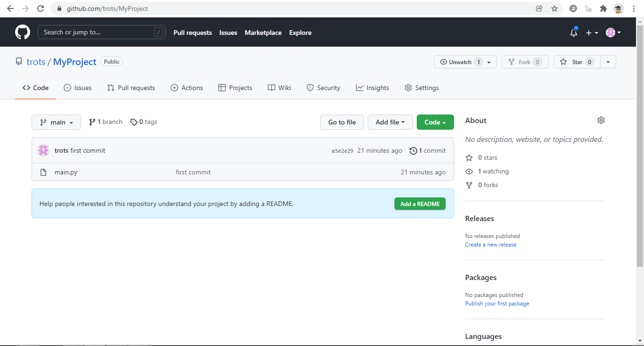Open the Projects tab
Viewport: 644px width, 346px height.
(x=235, y=88)
